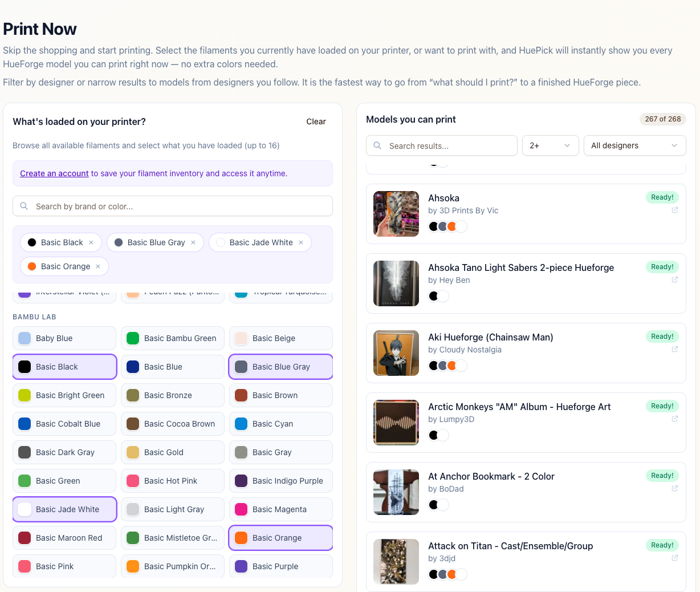Open external link icon for Ahsoka model
The image size is (700, 592).
(x=675, y=210)
